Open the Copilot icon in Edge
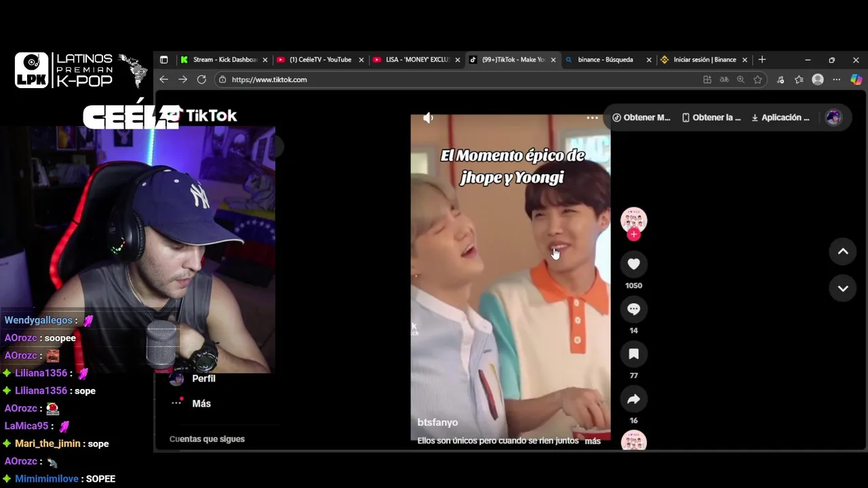Screen dimensions: 868x488 tap(856, 79)
